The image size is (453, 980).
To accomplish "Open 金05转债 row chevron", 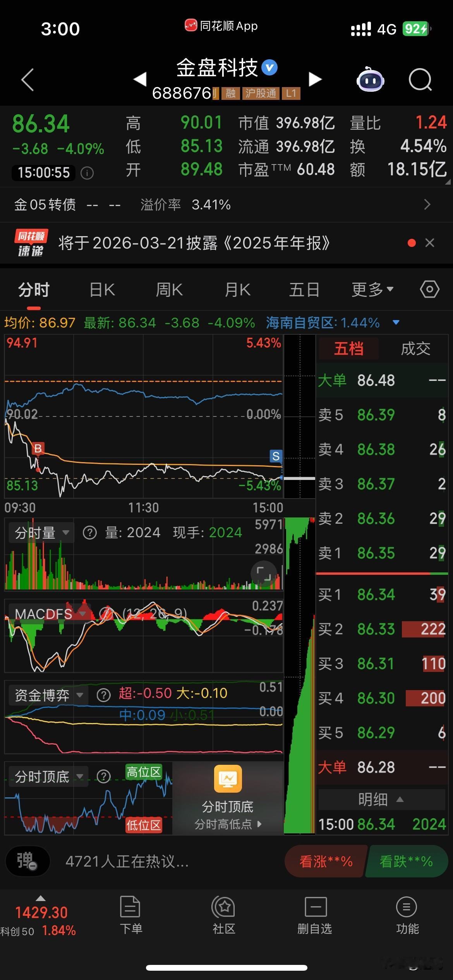I will [x=427, y=204].
